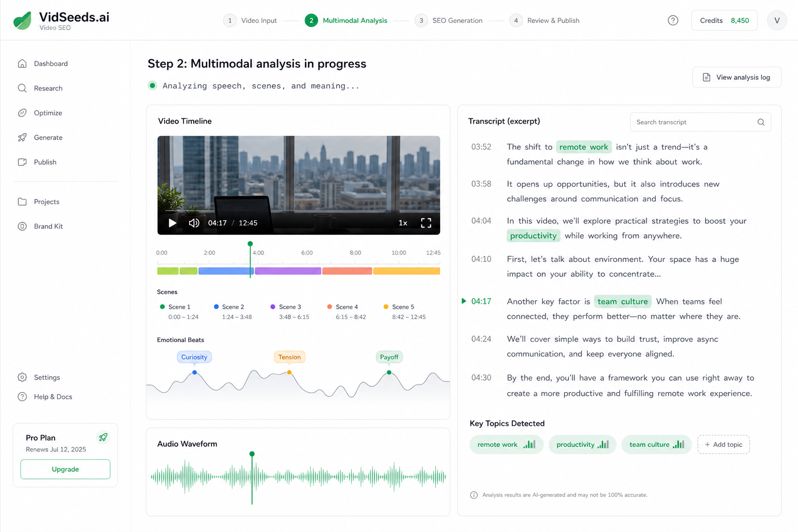Open the help question mark icon
This screenshot has width=798, height=532.
pos(673,20)
